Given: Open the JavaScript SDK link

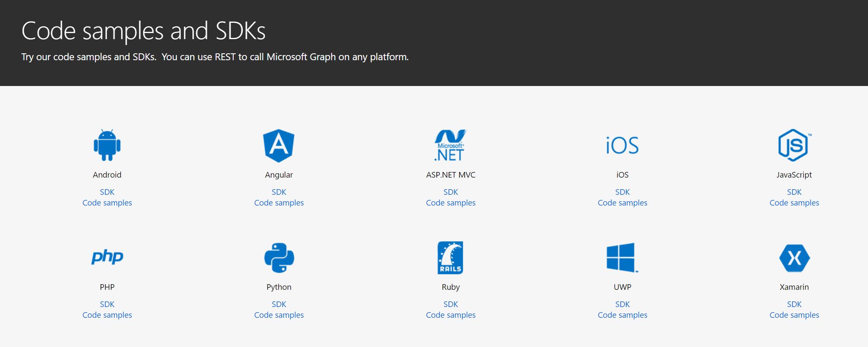Looking at the screenshot, I should 794,192.
